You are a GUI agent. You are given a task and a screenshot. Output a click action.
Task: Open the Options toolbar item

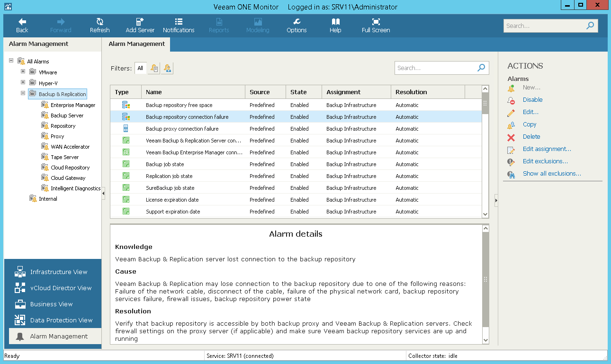click(x=297, y=26)
